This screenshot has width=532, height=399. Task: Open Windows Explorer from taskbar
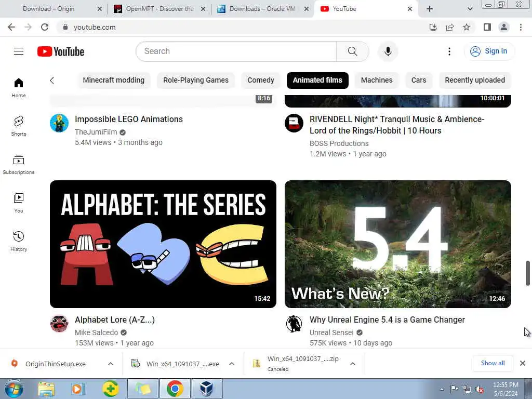tap(46, 389)
